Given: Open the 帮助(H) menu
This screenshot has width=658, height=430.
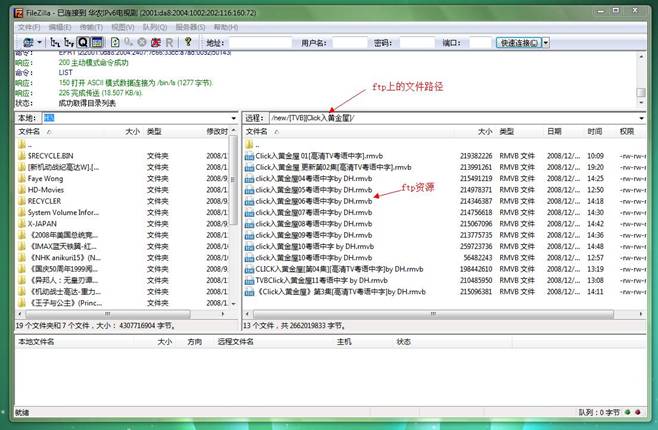Looking at the screenshot, I should [x=226, y=27].
